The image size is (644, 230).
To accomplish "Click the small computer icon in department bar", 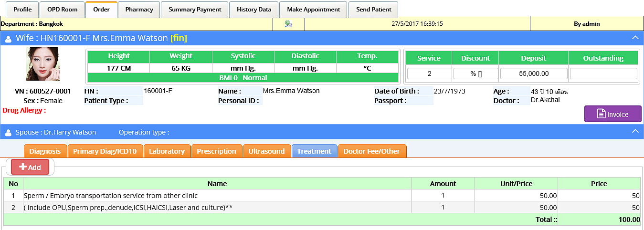I will click(x=288, y=24).
